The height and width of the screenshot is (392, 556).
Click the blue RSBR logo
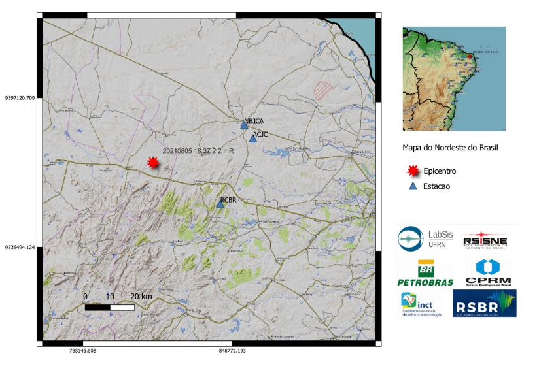click(485, 304)
